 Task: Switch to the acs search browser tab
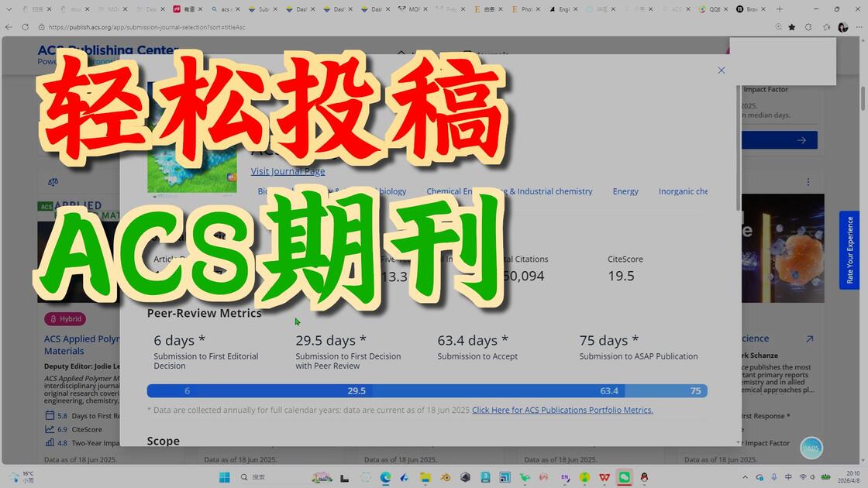[x=226, y=9]
